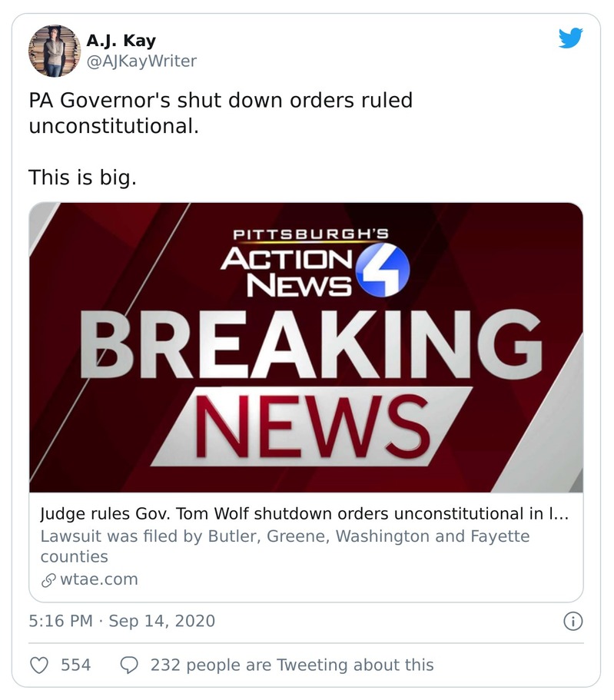This screenshot has width=614, height=700.
Task: Open the tweet info circle icon
Action: 573,621
